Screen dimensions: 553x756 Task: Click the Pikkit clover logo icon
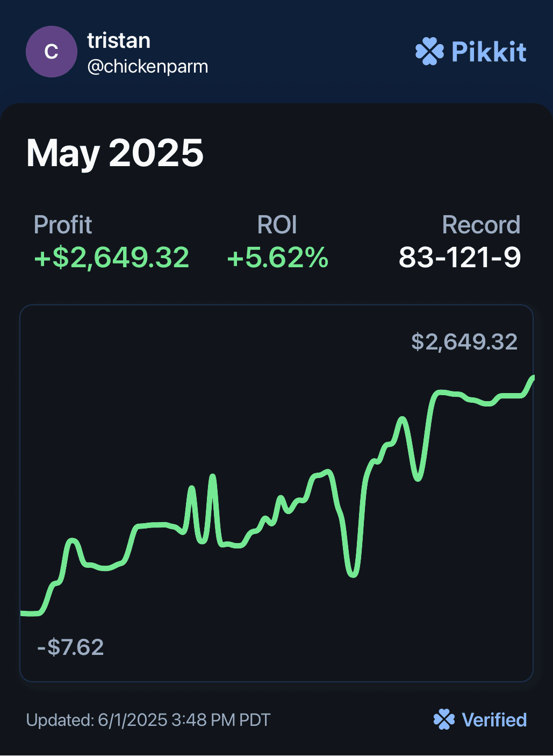coord(429,52)
